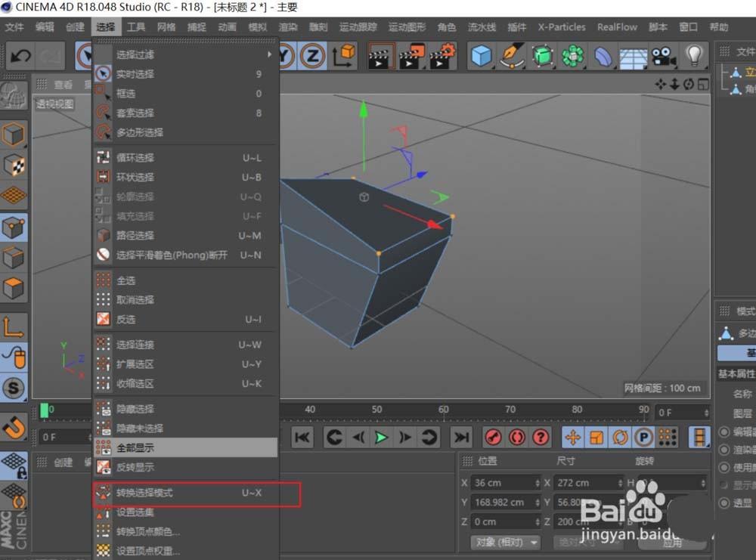Open the render settings icon with the gear

tap(442, 55)
